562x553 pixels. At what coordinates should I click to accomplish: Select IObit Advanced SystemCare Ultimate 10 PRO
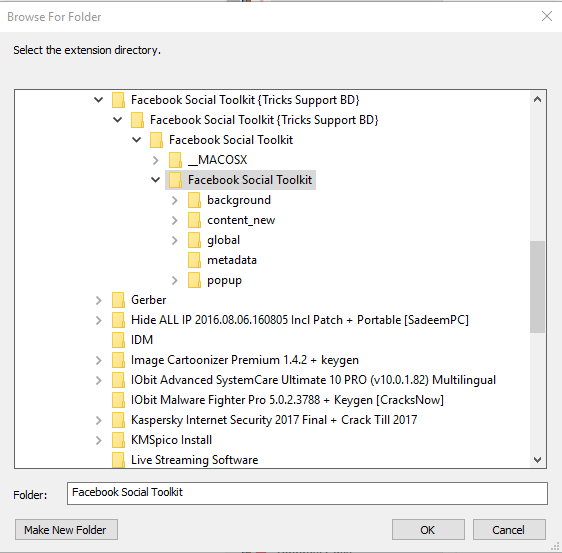[x=313, y=380]
